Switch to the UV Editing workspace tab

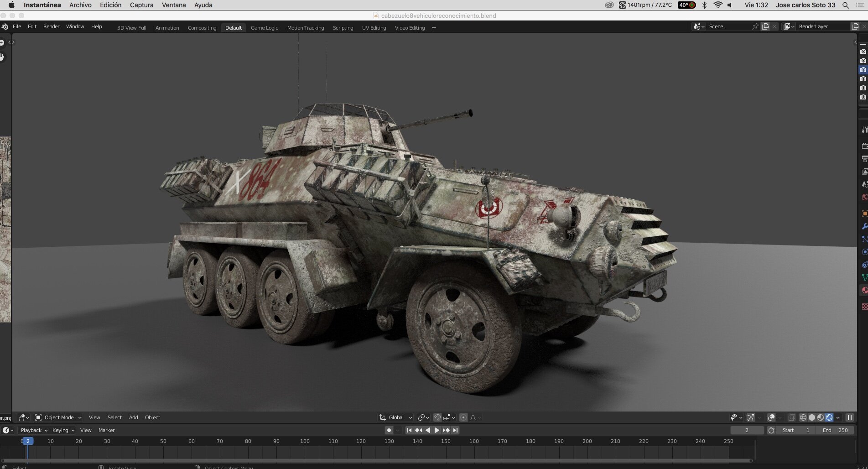374,28
